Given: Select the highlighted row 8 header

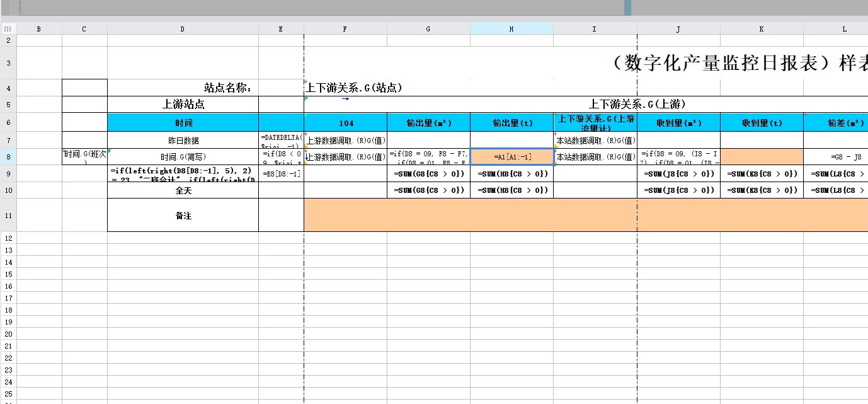Looking at the screenshot, I should [8, 156].
